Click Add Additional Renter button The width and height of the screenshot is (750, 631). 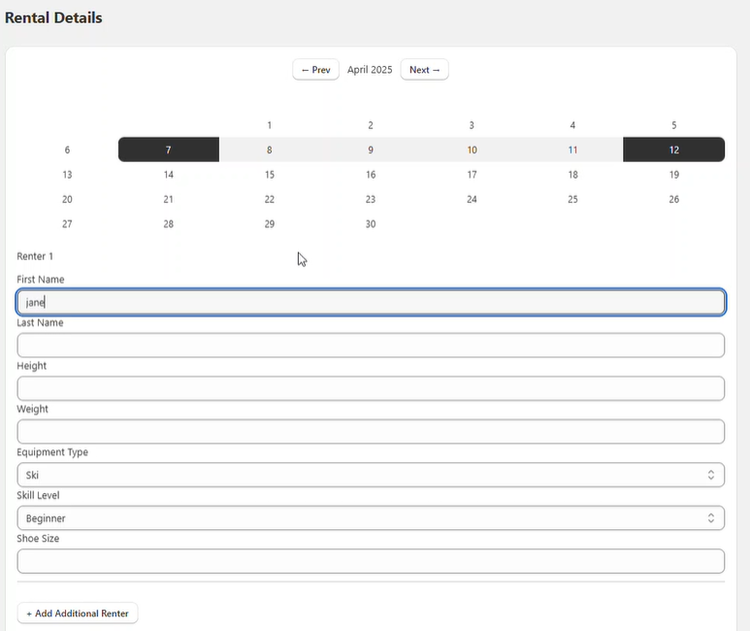[77, 613]
